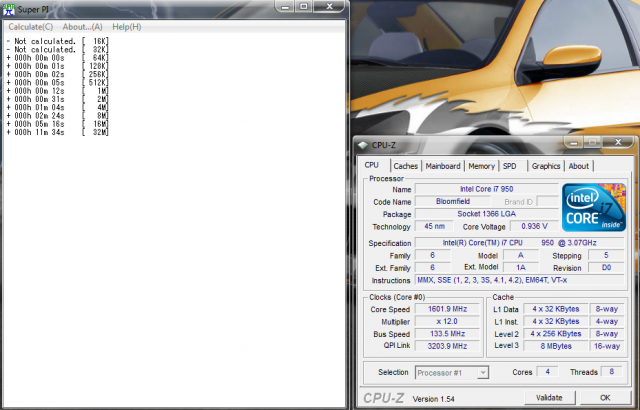Click the Super PI 8M result row '02m 24s'
640x410 pixels.
(x=58, y=116)
